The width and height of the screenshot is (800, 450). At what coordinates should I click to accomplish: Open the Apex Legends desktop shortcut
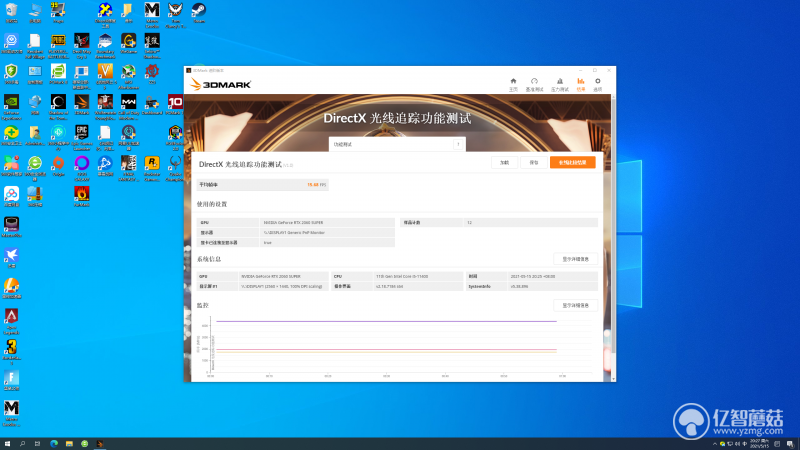tap(11, 321)
